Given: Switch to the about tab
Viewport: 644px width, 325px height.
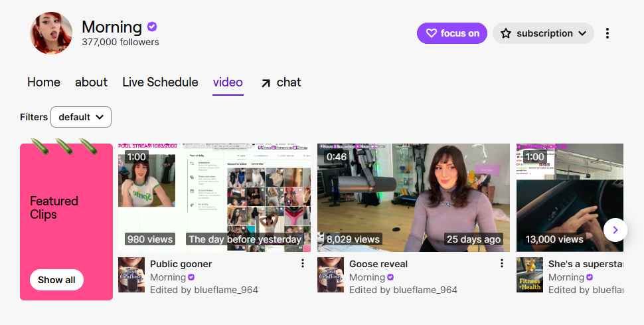Looking at the screenshot, I should (91, 82).
